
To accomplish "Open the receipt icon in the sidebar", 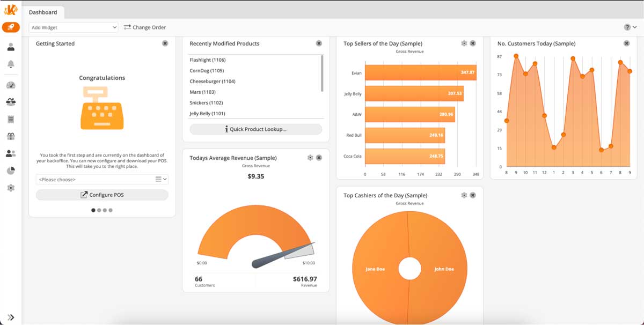I will coord(11,119).
